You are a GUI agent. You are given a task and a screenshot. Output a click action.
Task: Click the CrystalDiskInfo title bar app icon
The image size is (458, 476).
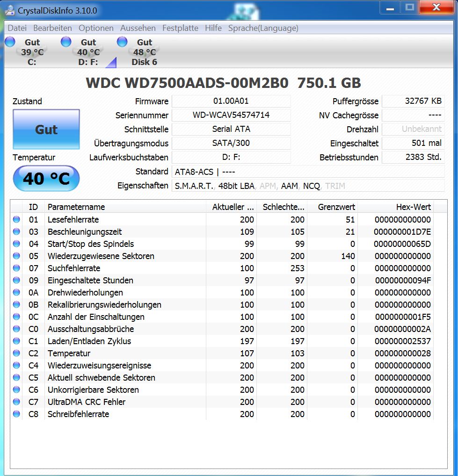[10, 10]
